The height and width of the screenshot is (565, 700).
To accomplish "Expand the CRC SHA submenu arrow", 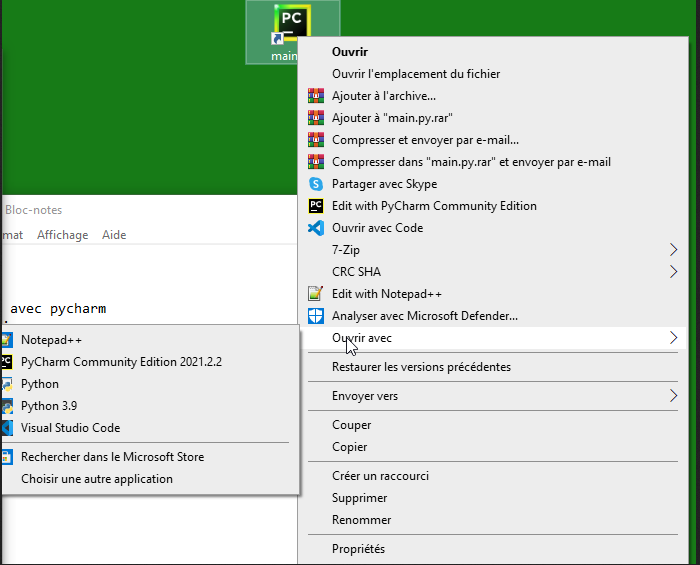I will (x=673, y=272).
